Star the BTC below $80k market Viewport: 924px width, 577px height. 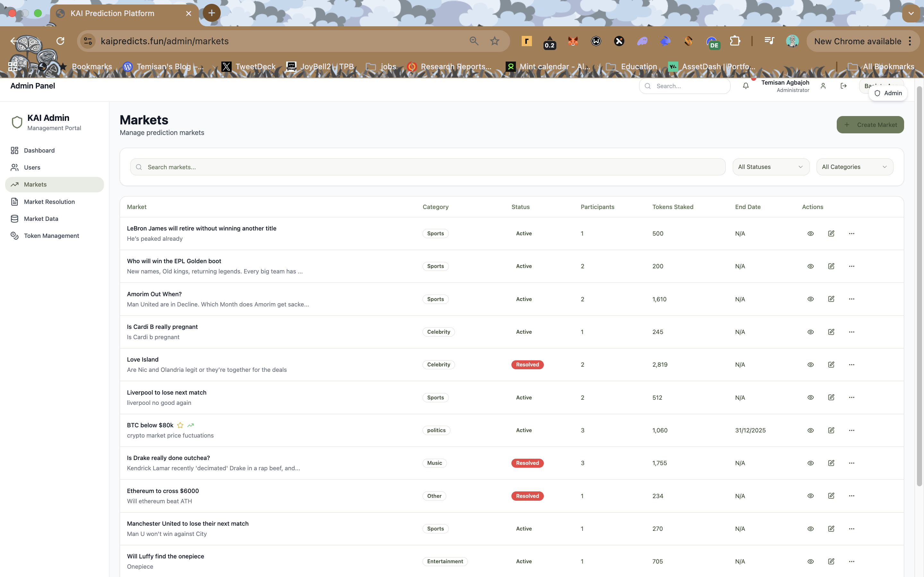tap(180, 425)
